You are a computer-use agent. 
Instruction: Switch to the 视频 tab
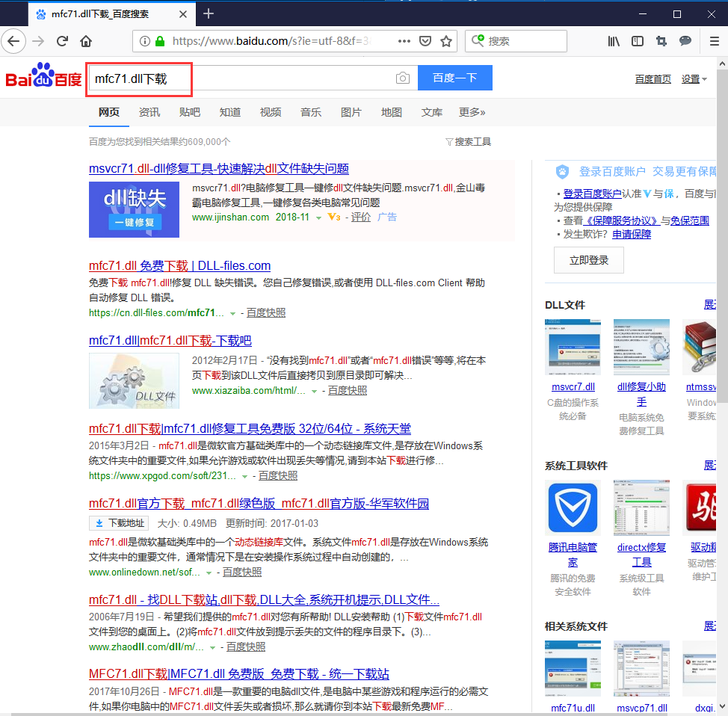click(271, 112)
